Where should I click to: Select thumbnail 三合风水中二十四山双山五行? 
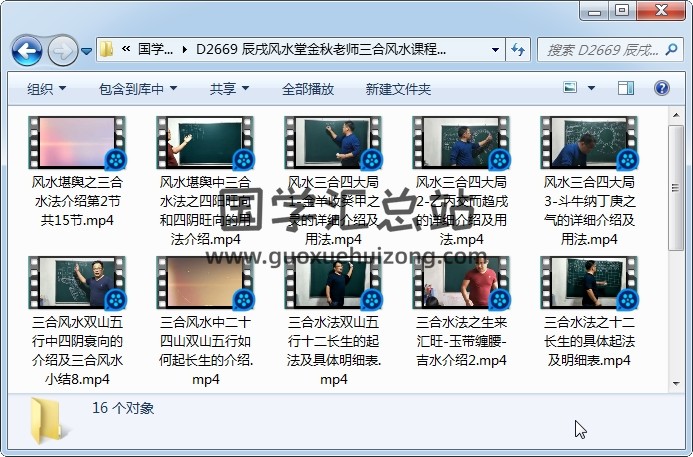click(205, 283)
